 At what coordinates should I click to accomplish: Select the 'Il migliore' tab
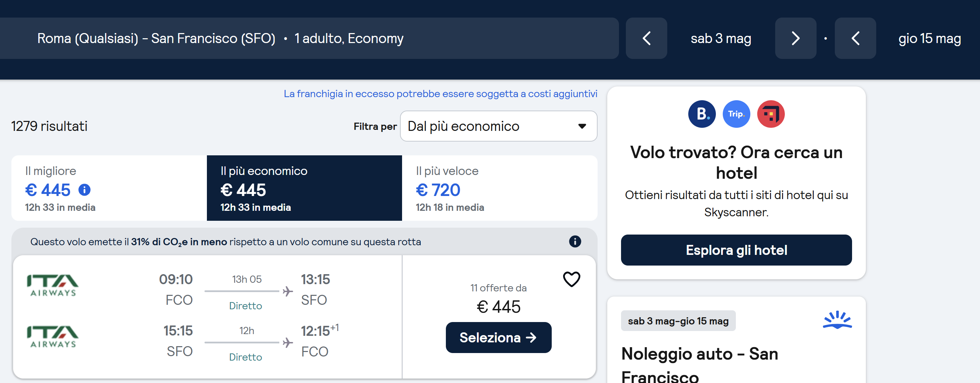(109, 188)
